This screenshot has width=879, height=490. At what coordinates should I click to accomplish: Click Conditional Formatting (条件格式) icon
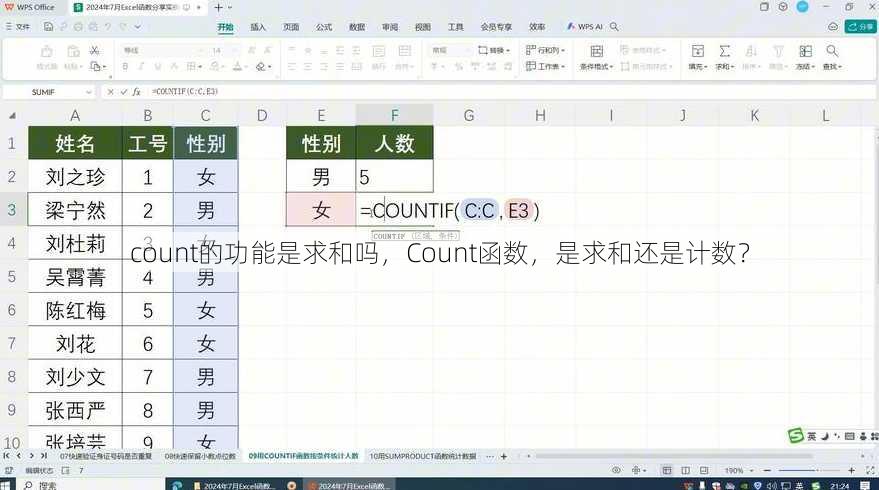point(596,51)
